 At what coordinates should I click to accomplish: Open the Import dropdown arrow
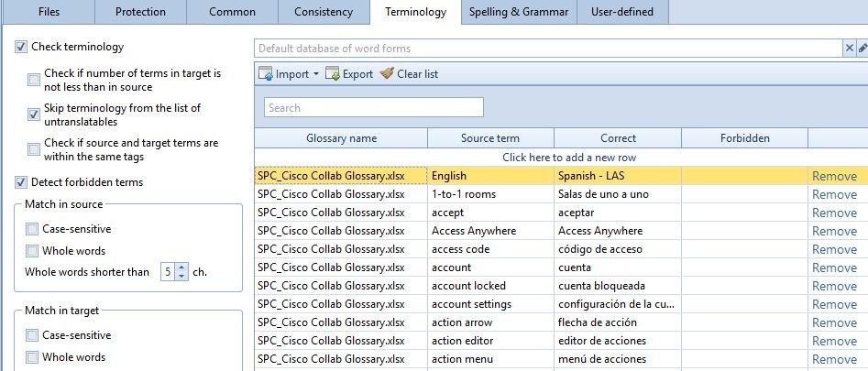[316, 73]
